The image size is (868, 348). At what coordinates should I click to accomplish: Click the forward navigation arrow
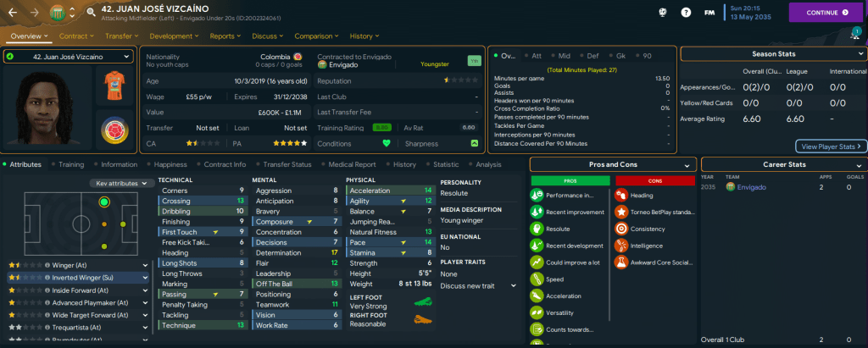click(35, 13)
